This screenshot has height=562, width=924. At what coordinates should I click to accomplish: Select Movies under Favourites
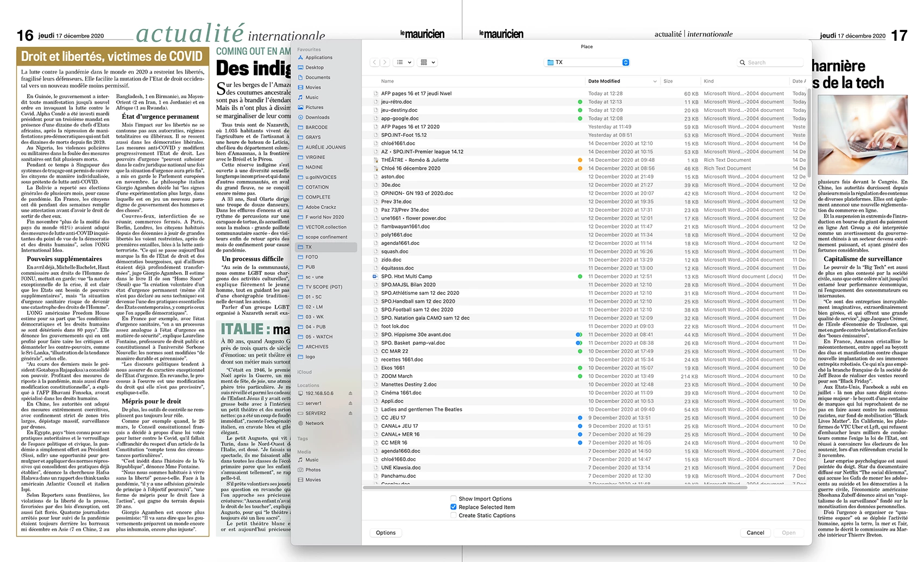(x=313, y=87)
